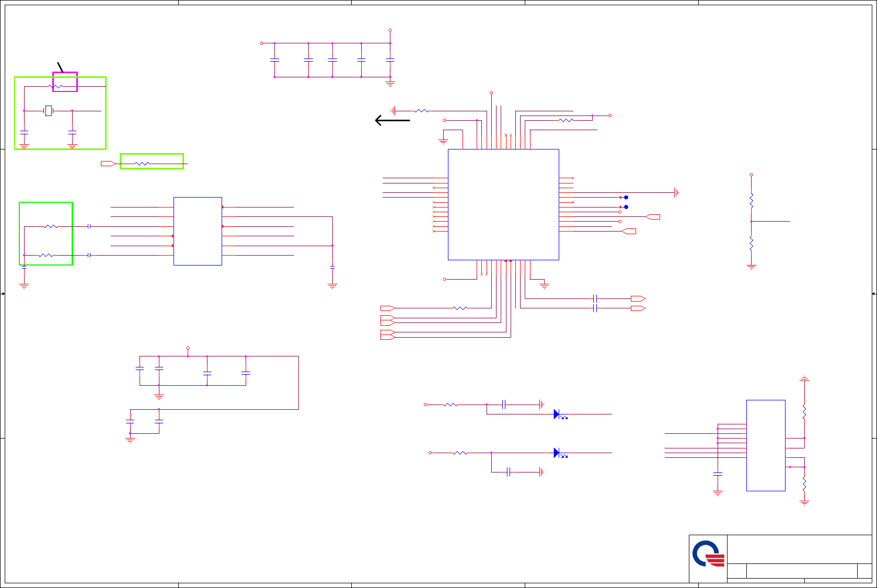Click the upper blue test point dot
Screen dimensions: 877x588
coord(626,198)
